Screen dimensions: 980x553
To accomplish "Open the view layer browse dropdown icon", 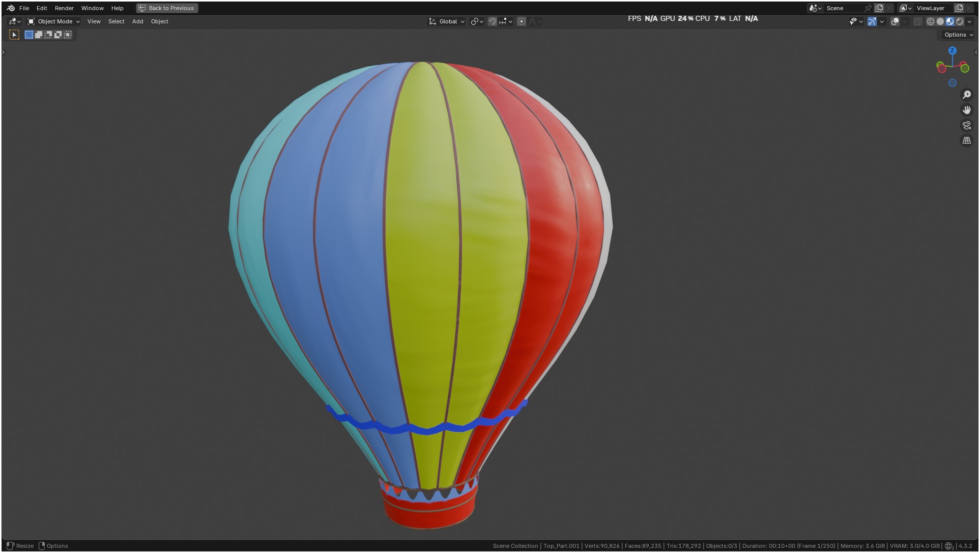I will pyautogui.click(x=905, y=8).
